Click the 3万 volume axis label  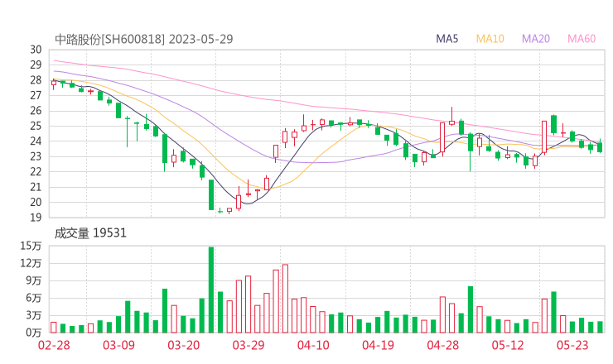(x=34, y=315)
